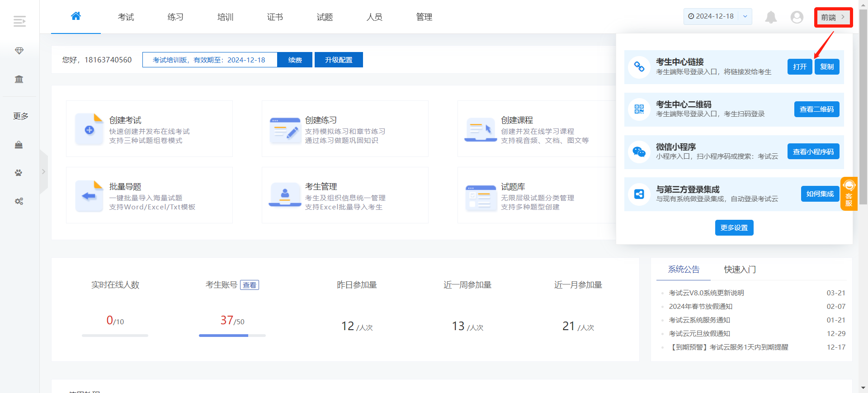Open notice 考试云系统服务通知
868x393 pixels.
point(699,320)
